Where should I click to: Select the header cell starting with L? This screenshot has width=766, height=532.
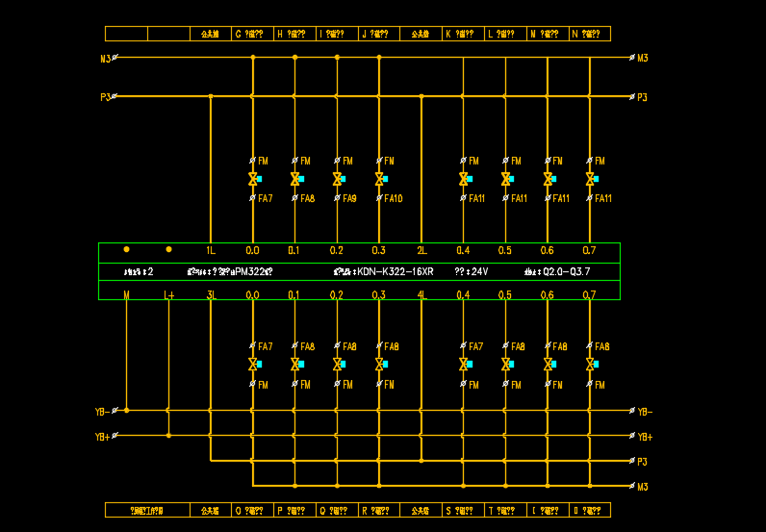point(505,34)
